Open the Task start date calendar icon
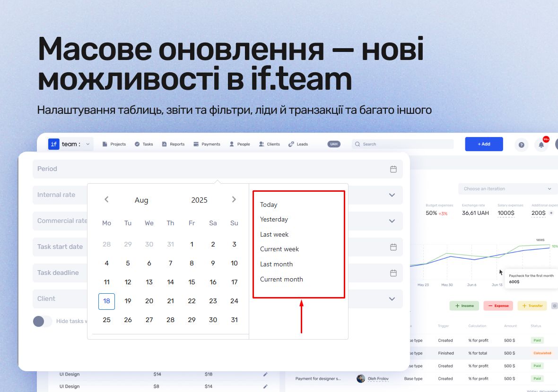 393,247
